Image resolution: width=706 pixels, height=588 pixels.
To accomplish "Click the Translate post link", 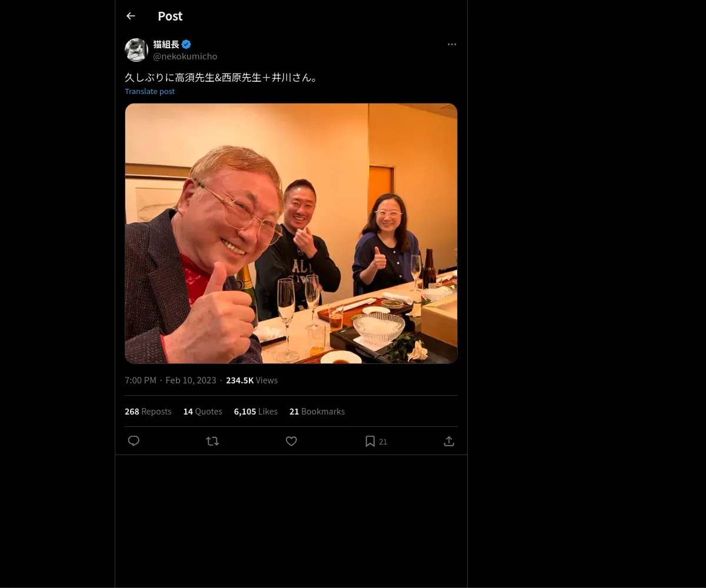I will (149, 91).
